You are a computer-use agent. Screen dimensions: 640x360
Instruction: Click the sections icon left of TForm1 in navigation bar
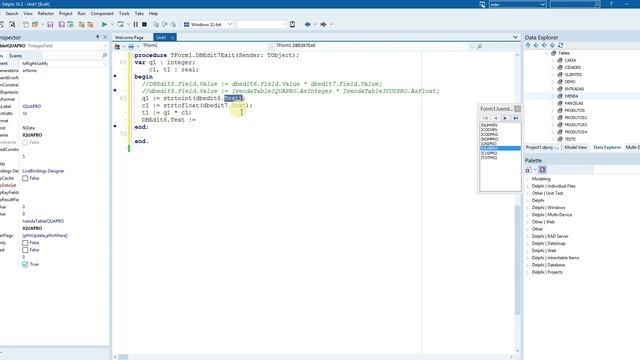(x=117, y=47)
